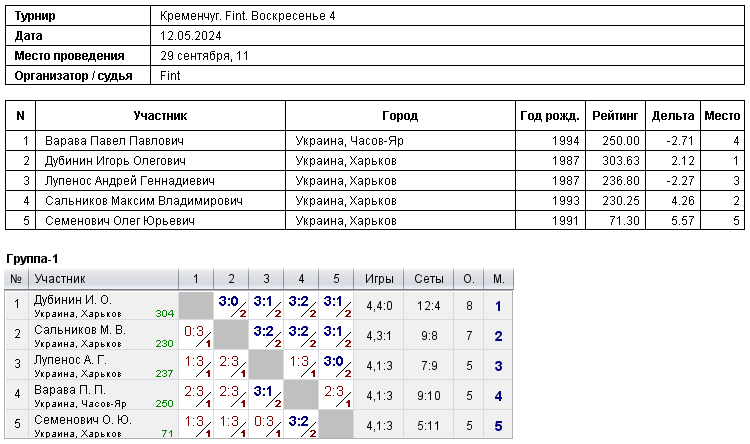Click the 'Год рожд.' column header
This screenshot has height=444, width=750.
click(x=550, y=116)
